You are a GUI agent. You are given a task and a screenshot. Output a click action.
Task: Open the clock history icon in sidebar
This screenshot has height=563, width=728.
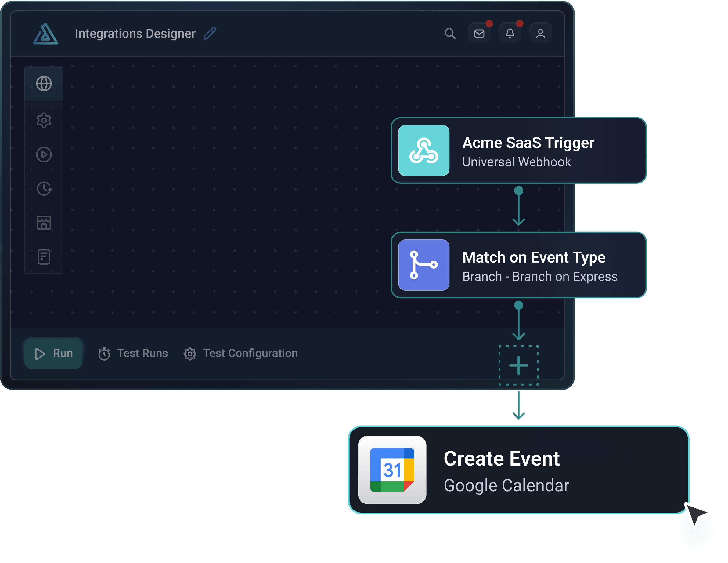[x=44, y=188]
